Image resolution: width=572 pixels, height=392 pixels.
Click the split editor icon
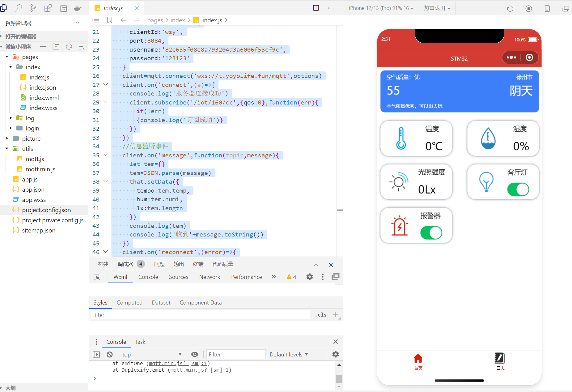[316, 8]
